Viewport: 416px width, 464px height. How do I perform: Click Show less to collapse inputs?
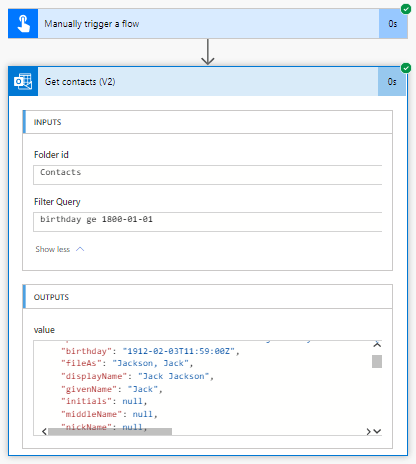[53, 249]
